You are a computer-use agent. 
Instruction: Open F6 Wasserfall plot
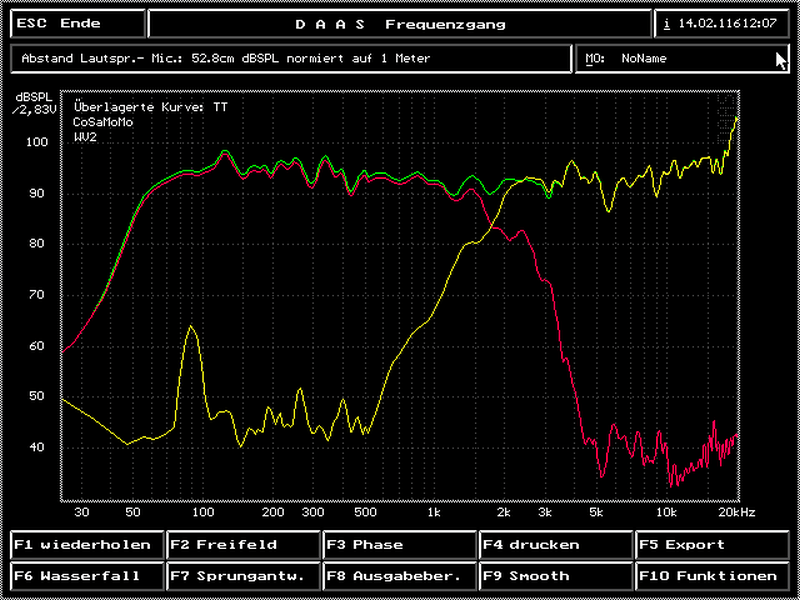coord(88,576)
